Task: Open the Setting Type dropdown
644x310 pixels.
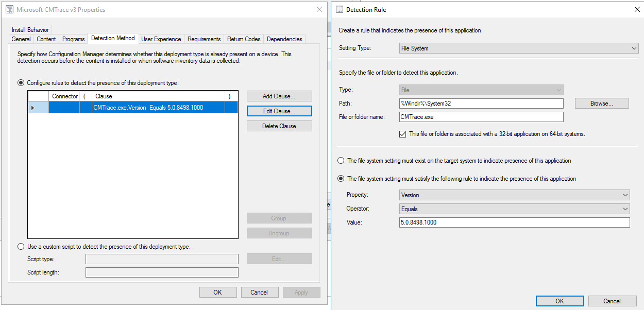Action: (x=519, y=48)
